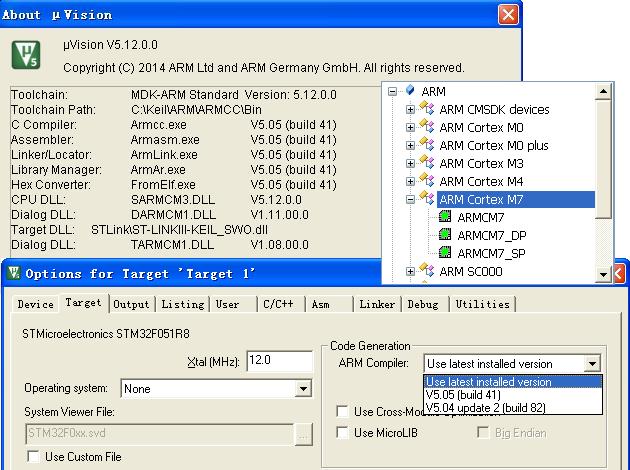Select the ARMCM7_SP device entry

pos(491,254)
